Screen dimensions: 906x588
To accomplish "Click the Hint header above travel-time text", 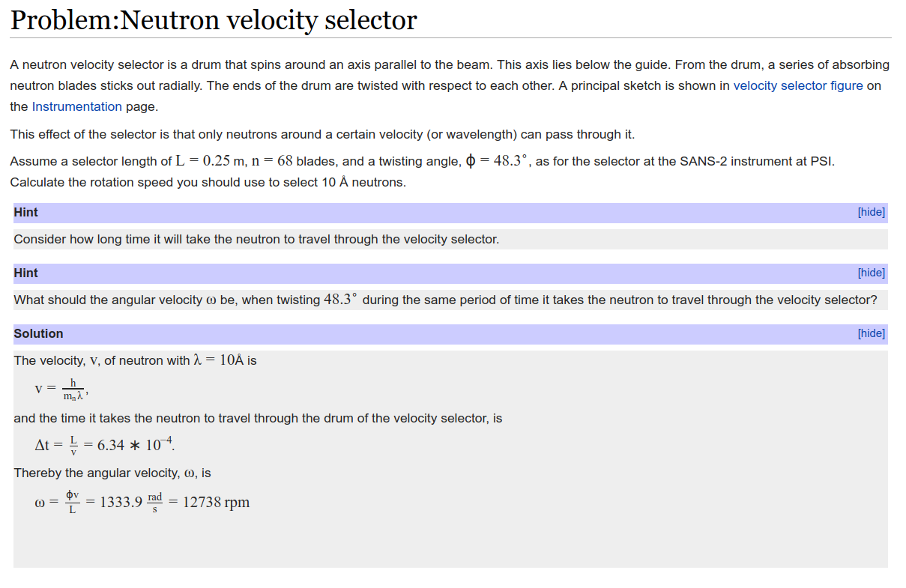I will pos(25,212).
